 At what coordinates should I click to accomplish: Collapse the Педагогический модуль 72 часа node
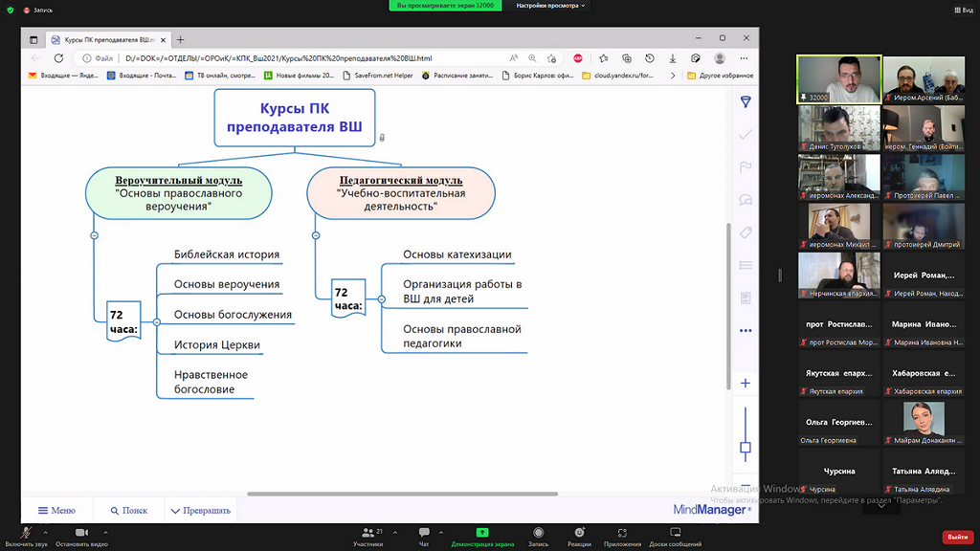click(381, 299)
